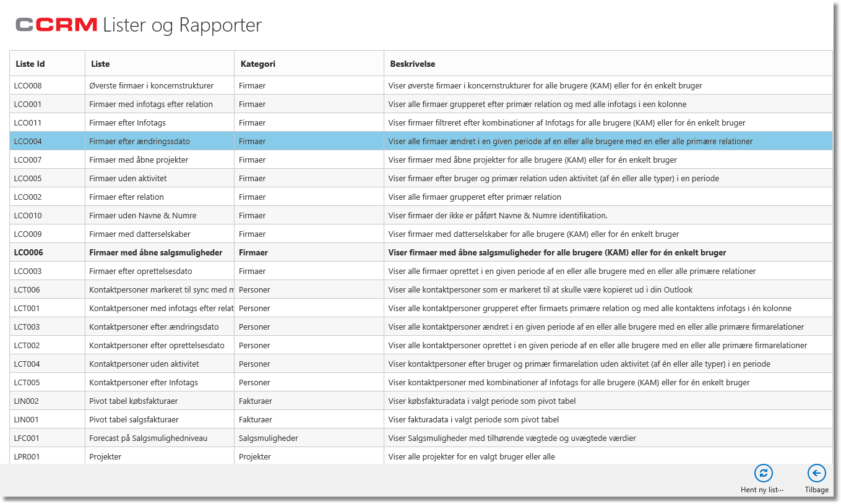Select 'Pivot tabel salgsfakturaer' row
The image size is (841, 504).
click(x=421, y=419)
